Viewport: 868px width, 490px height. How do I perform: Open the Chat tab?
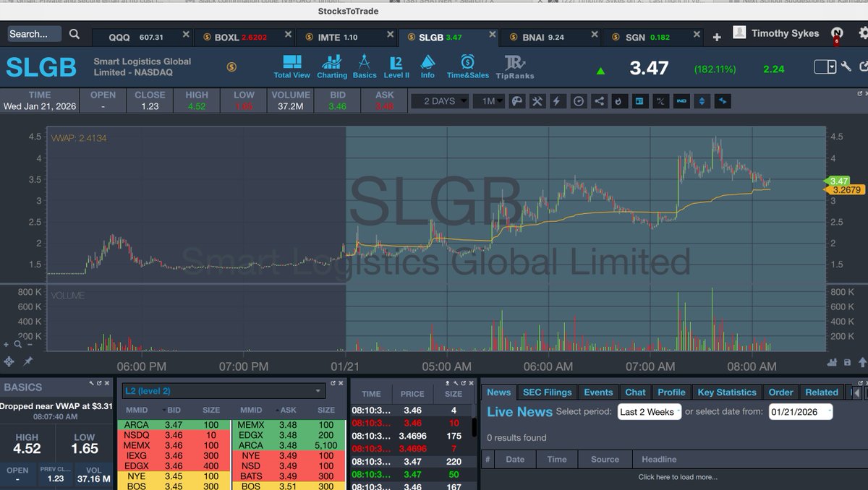(635, 392)
